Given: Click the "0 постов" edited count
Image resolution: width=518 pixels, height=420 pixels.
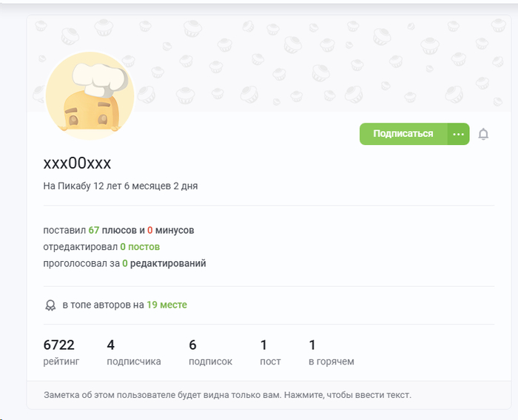Looking at the screenshot, I should [140, 247].
